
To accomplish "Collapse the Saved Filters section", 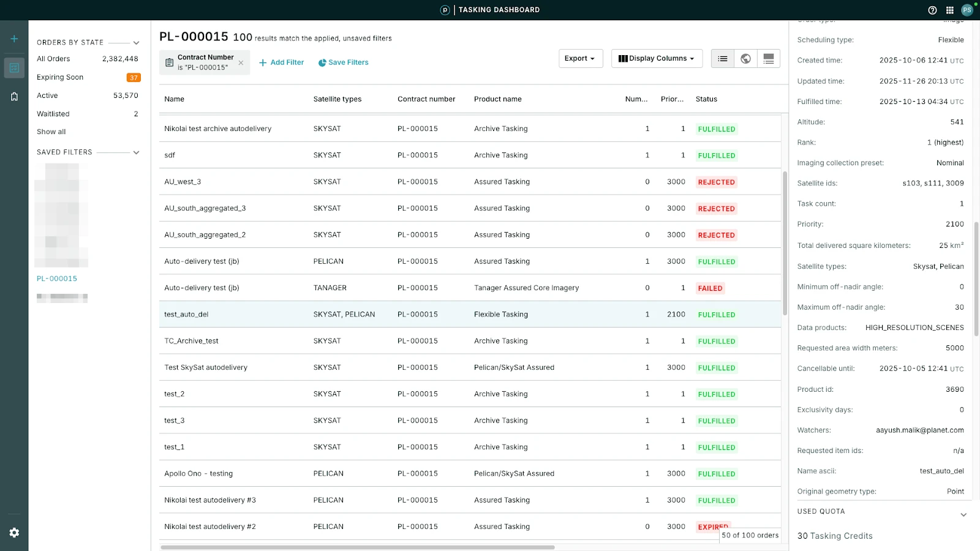I will tap(136, 152).
